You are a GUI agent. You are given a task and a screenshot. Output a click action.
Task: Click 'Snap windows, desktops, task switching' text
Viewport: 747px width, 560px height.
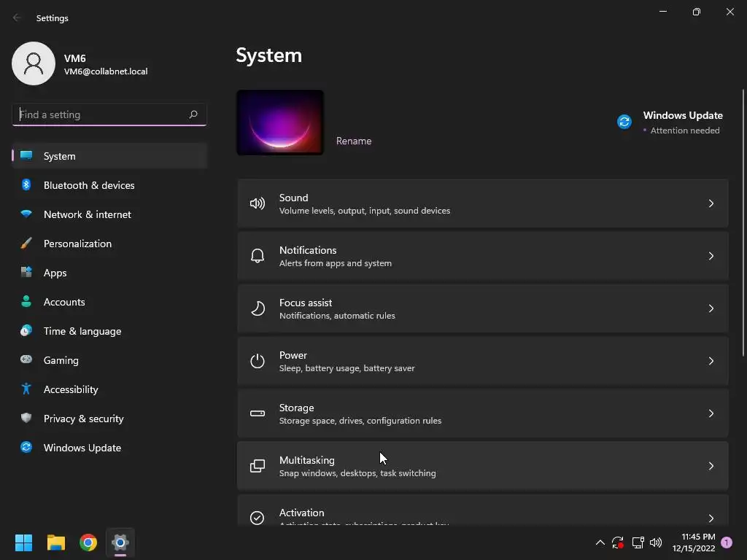click(x=357, y=472)
